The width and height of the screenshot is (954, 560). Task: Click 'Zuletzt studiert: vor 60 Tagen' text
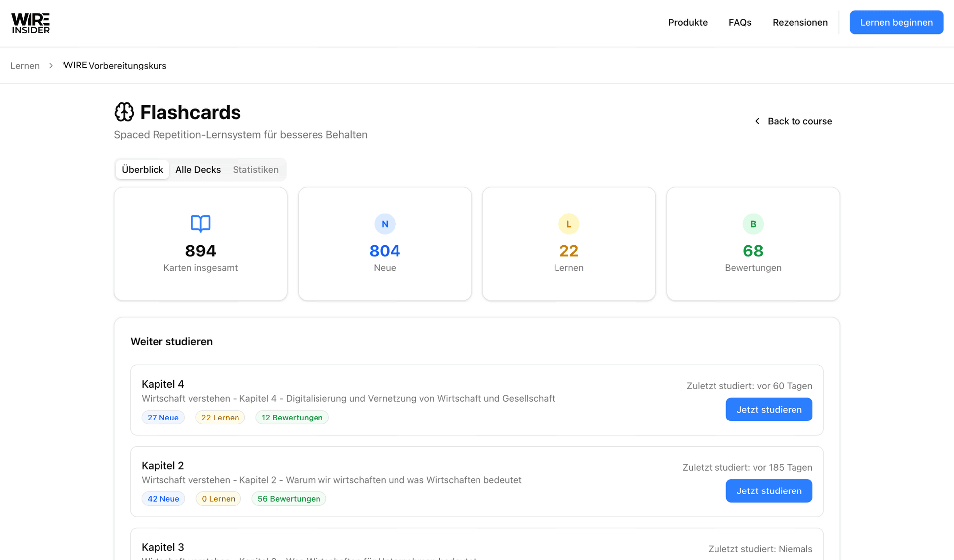pos(749,386)
